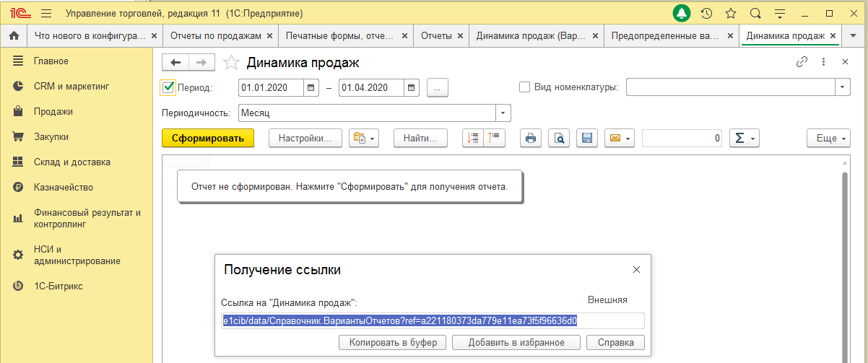Click the Копировать в буфер button

click(x=393, y=343)
